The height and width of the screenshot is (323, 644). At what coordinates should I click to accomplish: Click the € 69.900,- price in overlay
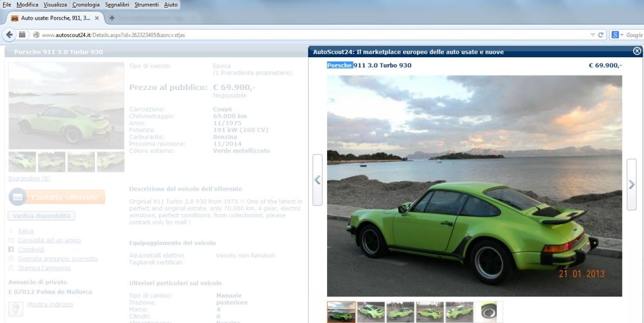pyautogui.click(x=606, y=65)
